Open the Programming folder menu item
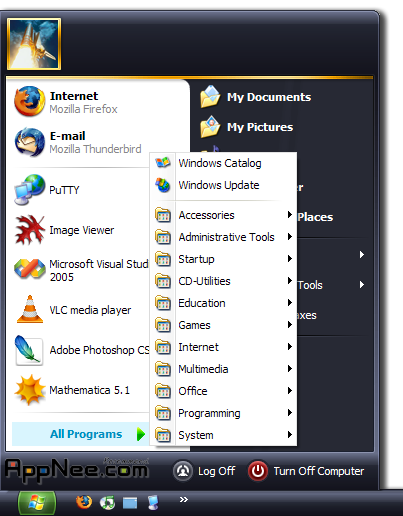This screenshot has width=403, height=516. tap(223, 413)
